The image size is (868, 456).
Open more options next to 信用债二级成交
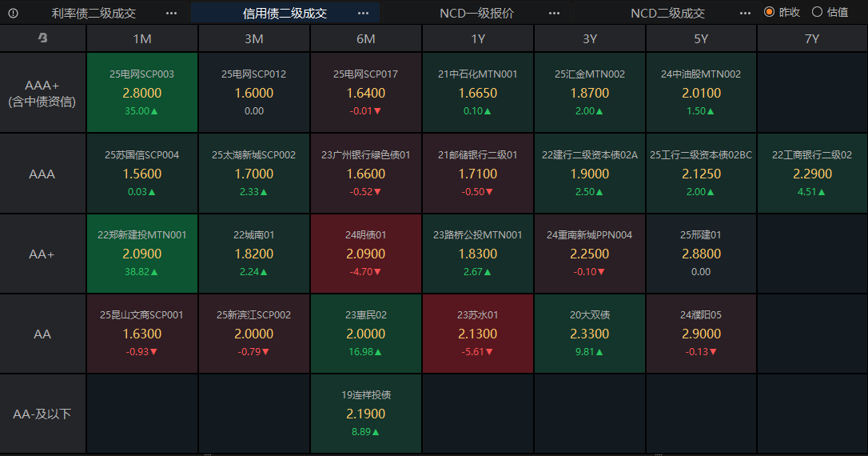tap(363, 14)
